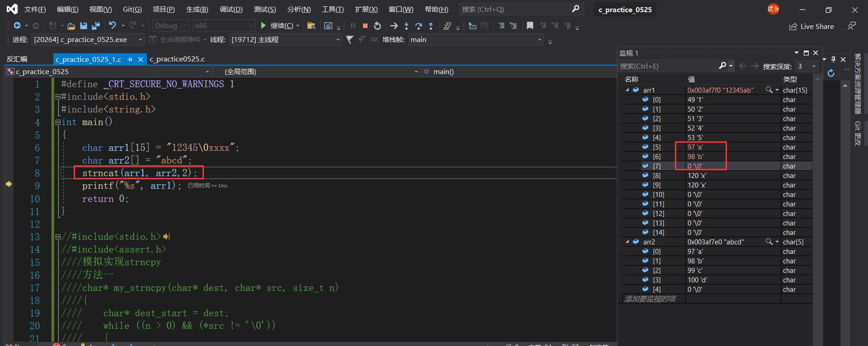Open the 工具(T) menu

(333, 9)
